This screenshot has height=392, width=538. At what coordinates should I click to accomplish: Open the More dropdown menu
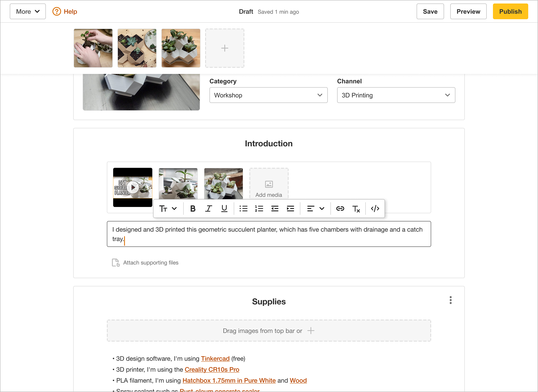tap(28, 11)
